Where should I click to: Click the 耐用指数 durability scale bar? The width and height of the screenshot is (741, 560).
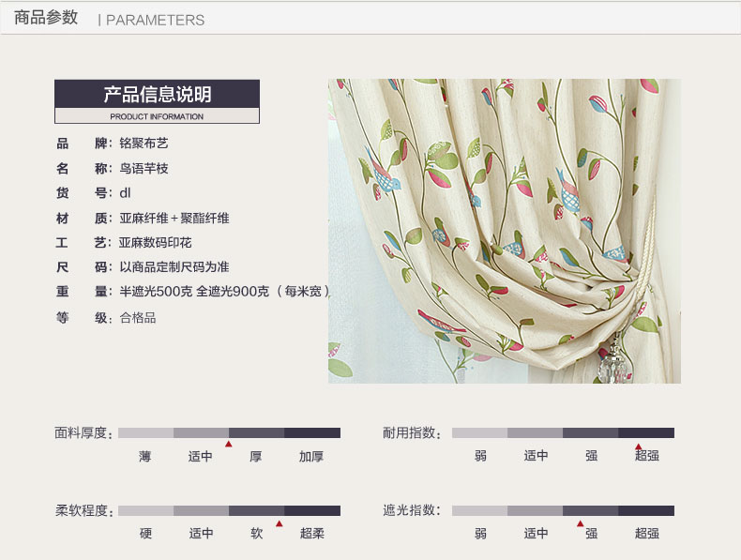pyautogui.click(x=563, y=432)
